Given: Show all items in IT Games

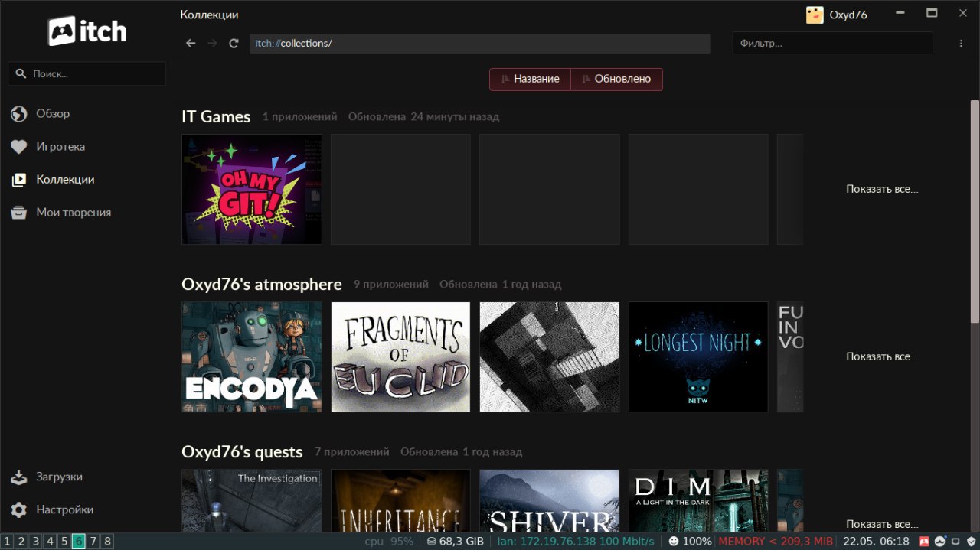Looking at the screenshot, I should pos(882,189).
